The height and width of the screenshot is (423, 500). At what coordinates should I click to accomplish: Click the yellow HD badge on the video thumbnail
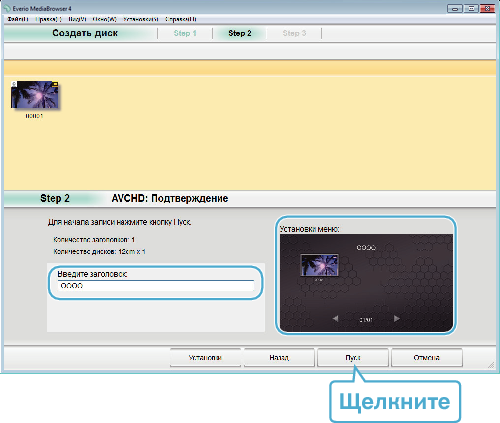click(x=55, y=84)
